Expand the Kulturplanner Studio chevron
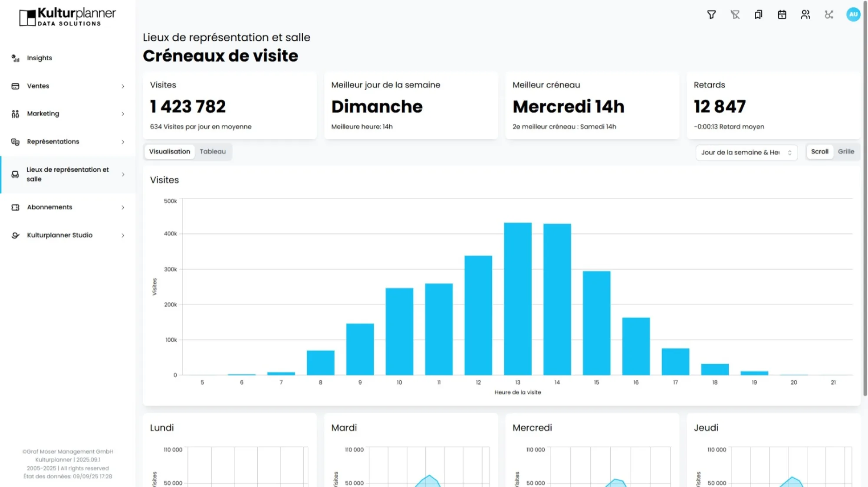This screenshot has height=487, width=868. pos(123,235)
